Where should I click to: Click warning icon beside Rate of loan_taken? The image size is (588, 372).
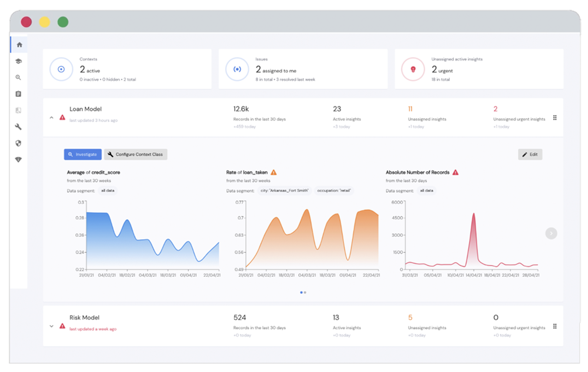(273, 172)
